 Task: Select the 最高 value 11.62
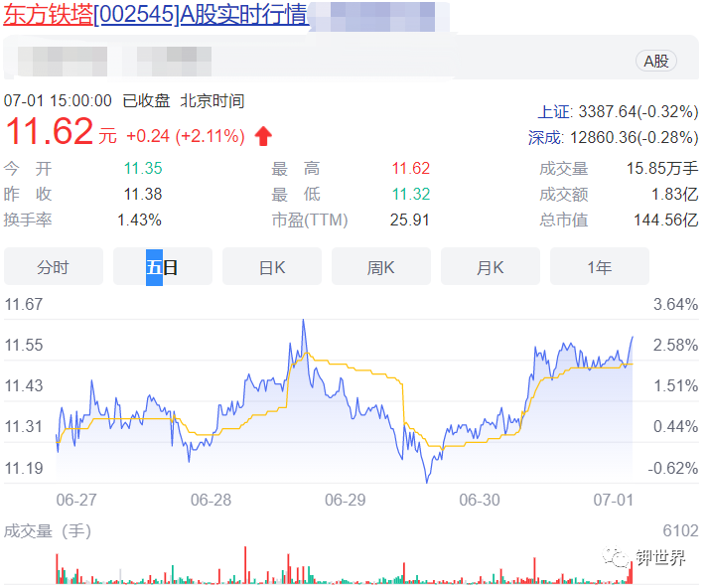pyautogui.click(x=410, y=169)
